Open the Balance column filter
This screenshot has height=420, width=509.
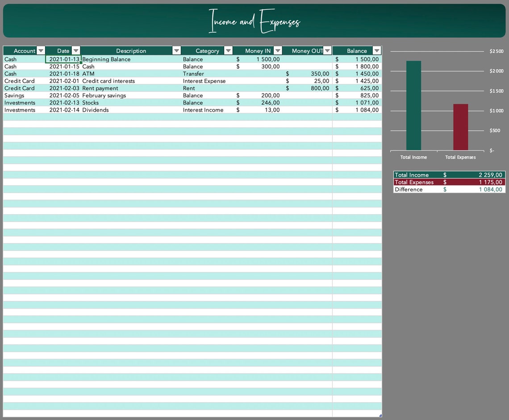click(376, 50)
